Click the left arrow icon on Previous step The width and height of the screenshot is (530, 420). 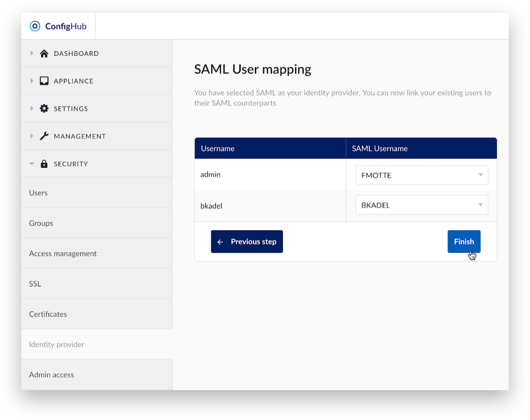click(220, 242)
